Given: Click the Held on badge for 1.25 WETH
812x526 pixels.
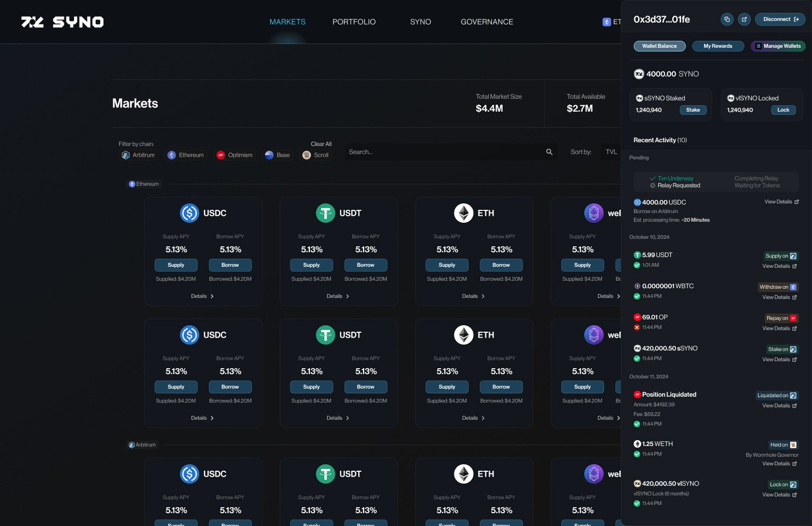Looking at the screenshot, I should (784, 445).
